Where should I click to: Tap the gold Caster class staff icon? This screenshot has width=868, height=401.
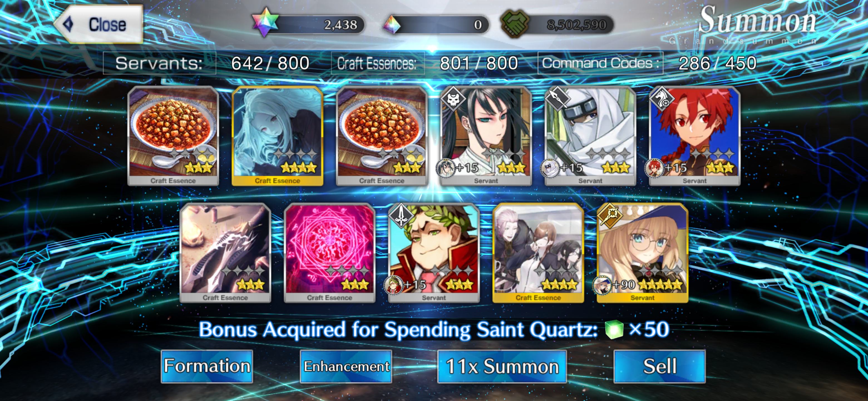pos(610,215)
